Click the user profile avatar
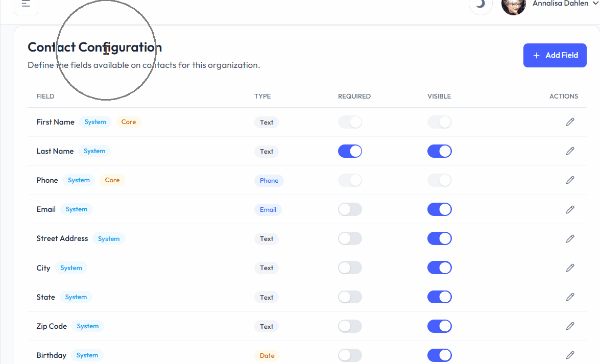 pyautogui.click(x=514, y=5)
